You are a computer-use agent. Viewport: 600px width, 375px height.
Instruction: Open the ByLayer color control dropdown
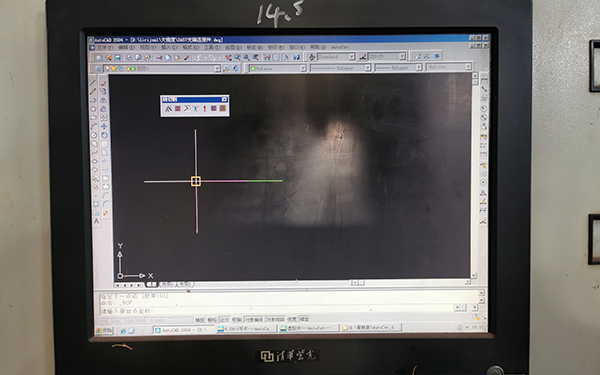tap(278, 68)
